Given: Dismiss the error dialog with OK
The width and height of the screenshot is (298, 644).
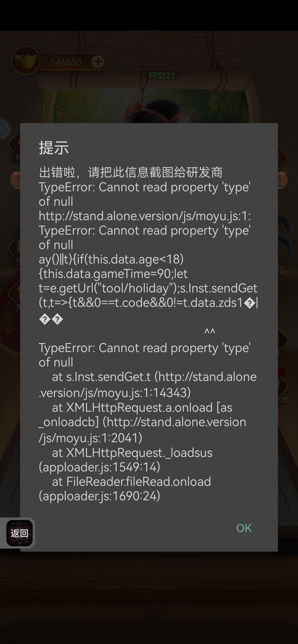Looking at the screenshot, I should tap(244, 528).
